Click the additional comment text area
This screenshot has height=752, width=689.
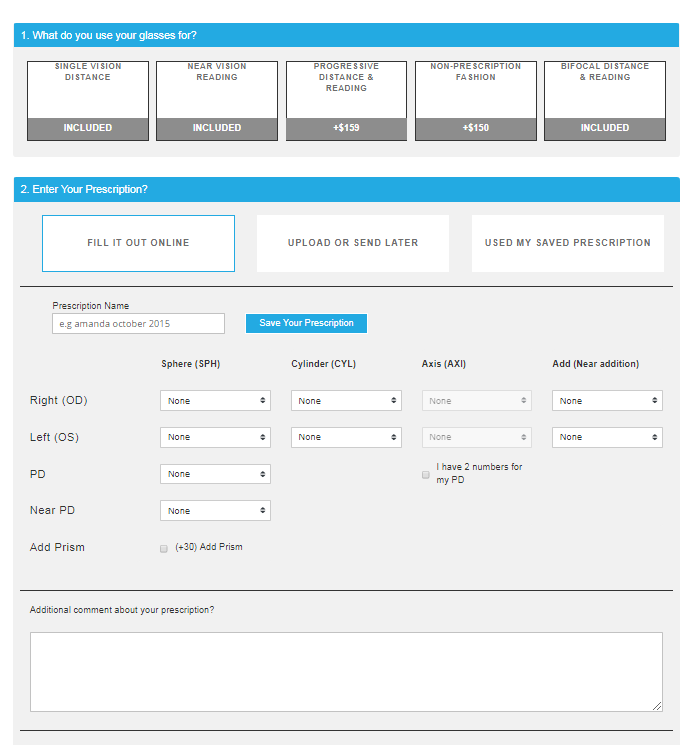tap(346, 672)
